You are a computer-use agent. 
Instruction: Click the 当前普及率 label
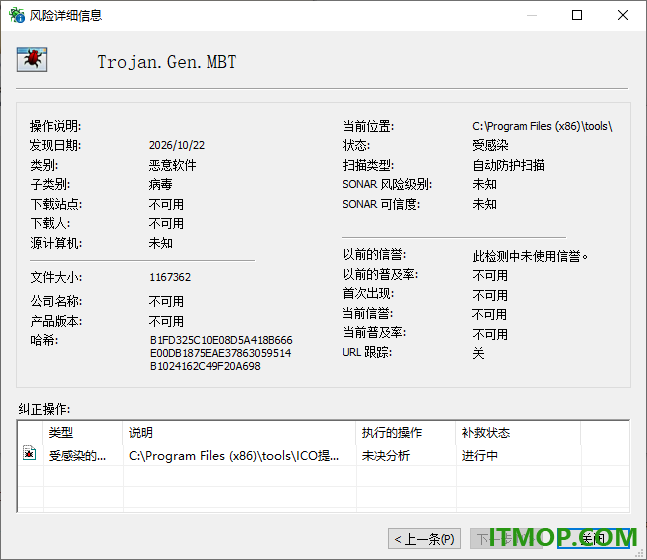tap(374, 332)
